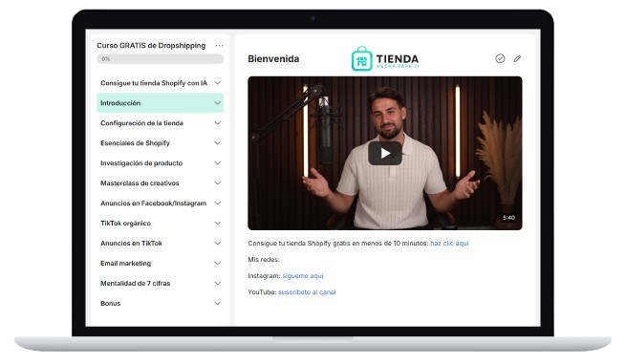Viewport: 626px width, 364px height.
Task: Expand chevron next to Configuración de la tienda
Action: pyautogui.click(x=218, y=123)
